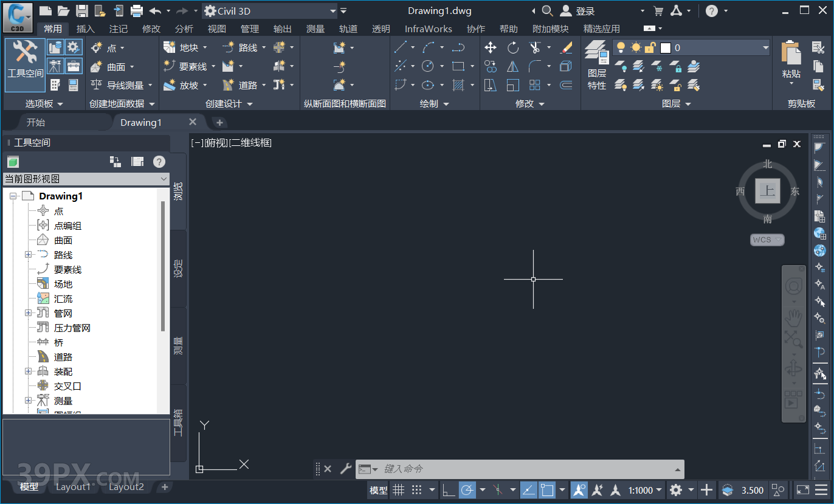The height and width of the screenshot is (504, 834).
Task: Open the 分析 (Analyze) ribbon tab
Action: pyautogui.click(x=184, y=29)
